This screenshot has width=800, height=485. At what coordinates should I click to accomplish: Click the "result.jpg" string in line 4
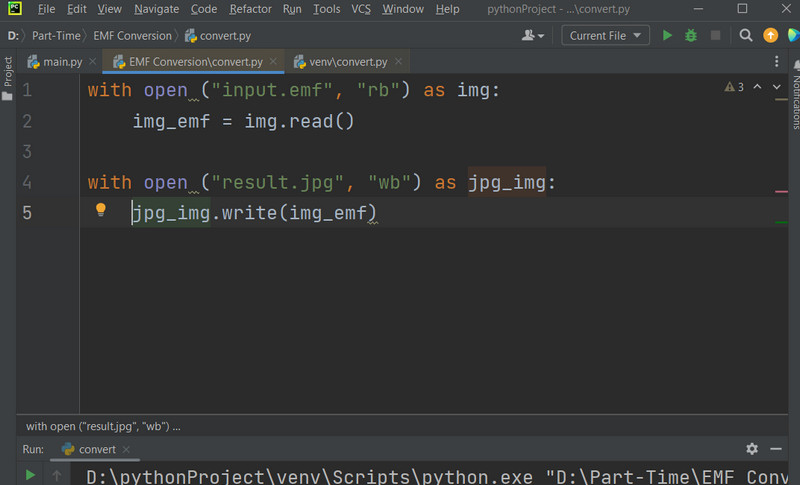pyautogui.click(x=278, y=182)
